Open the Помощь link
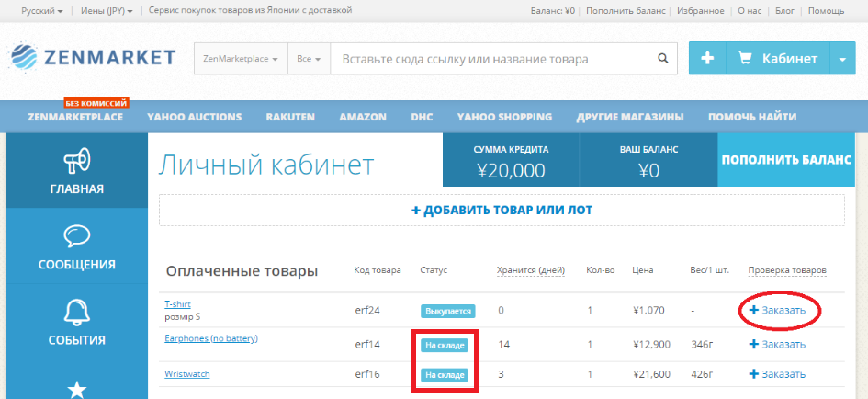Image resolution: width=868 pixels, height=399 pixels. click(x=826, y=10)
